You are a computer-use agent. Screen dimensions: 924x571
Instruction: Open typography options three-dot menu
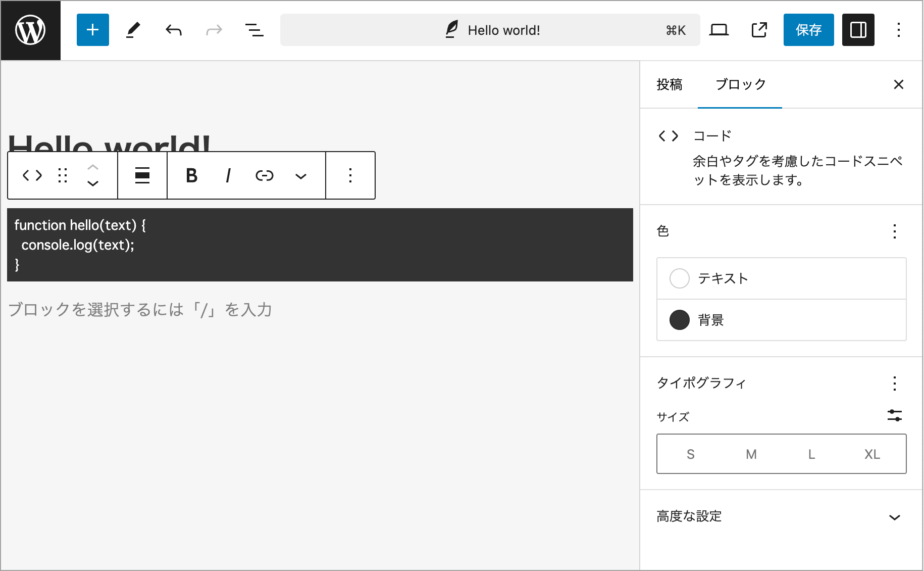[894, 383]
